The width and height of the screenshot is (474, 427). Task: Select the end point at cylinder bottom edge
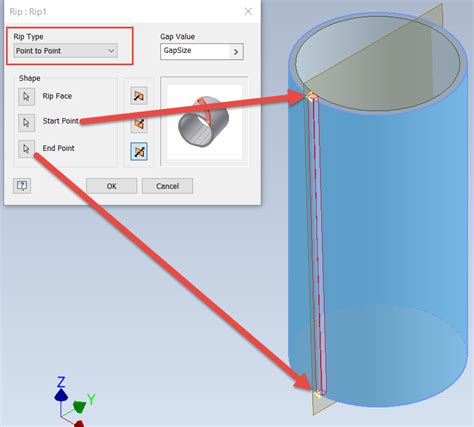click(319, 393)
